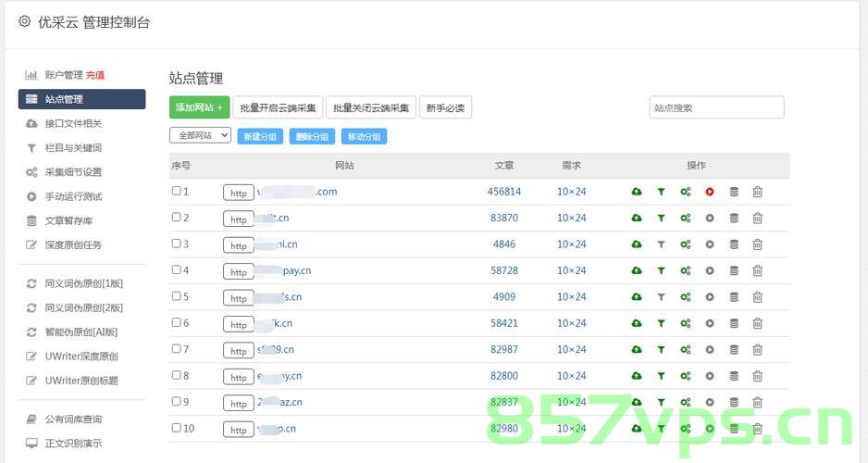Viewport: 868px width, 463px height.
Task: Click the trash icon in the 83870 row
Action: [x=757, y=218]
